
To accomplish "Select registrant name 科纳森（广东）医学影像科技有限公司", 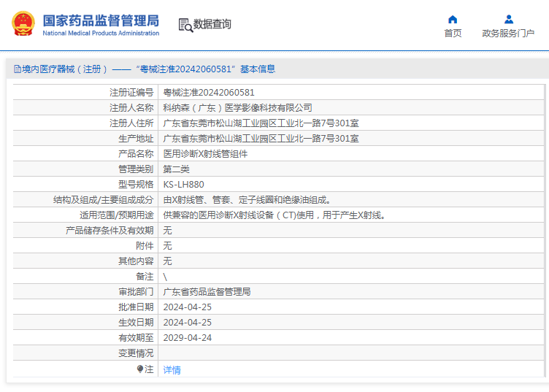I will pos(237,108).
